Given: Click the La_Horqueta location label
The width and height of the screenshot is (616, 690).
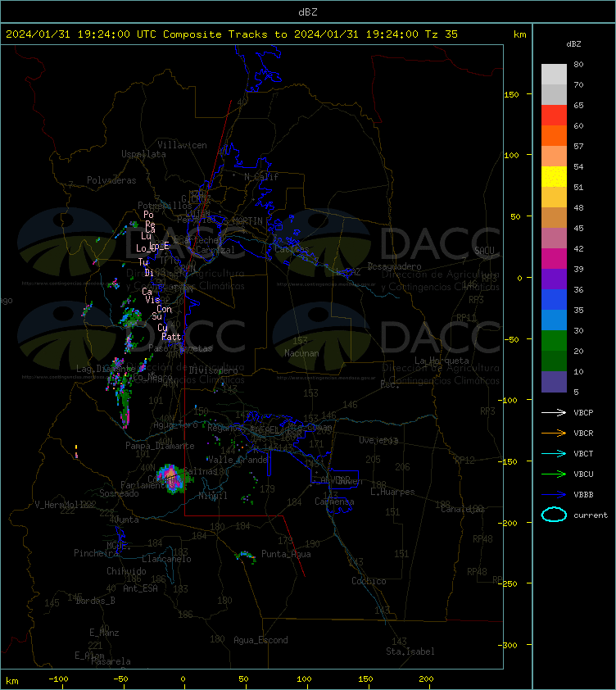Looking at the screenshot, I should click(442, 361).
